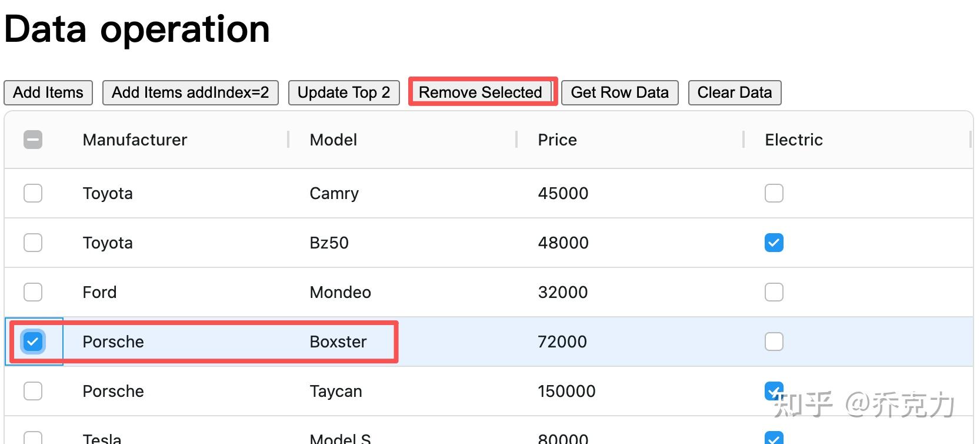Click the Remove Selected button

pos(481,92)
